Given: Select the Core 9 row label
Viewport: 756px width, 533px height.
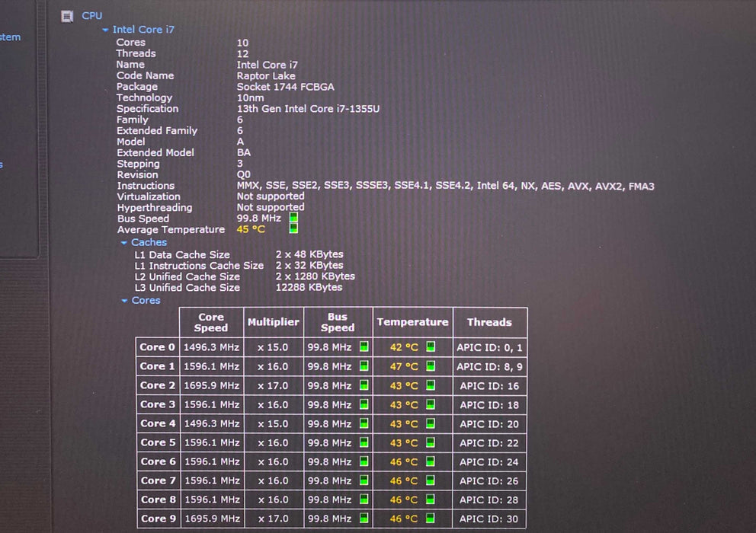Looking at the screenshot, I should tap(159, 519).
